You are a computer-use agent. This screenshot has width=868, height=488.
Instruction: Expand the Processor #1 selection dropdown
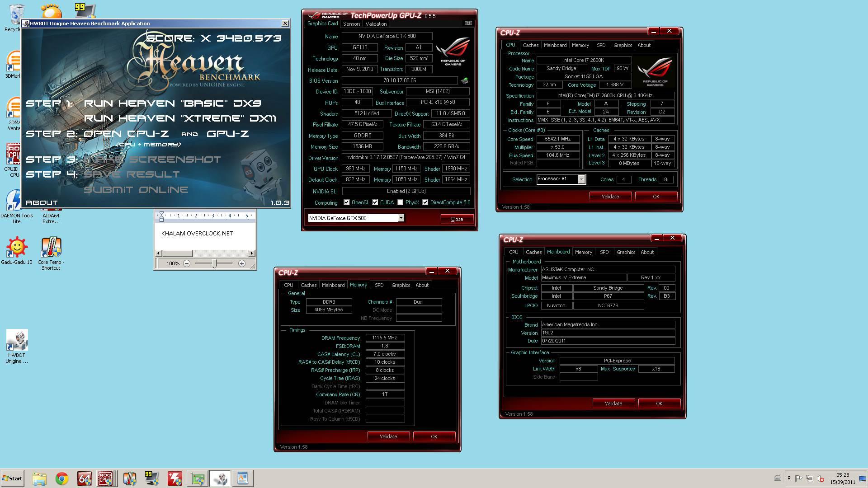(x=582, y=179)
